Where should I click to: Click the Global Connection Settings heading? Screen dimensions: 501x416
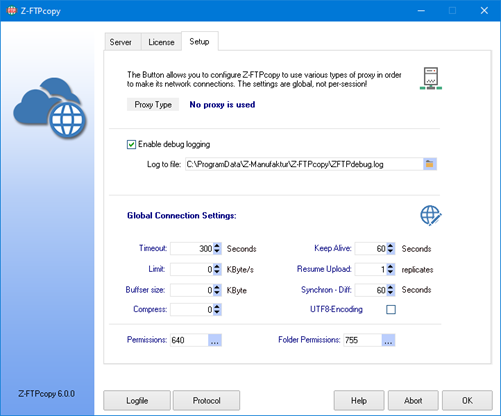point(182,216)
